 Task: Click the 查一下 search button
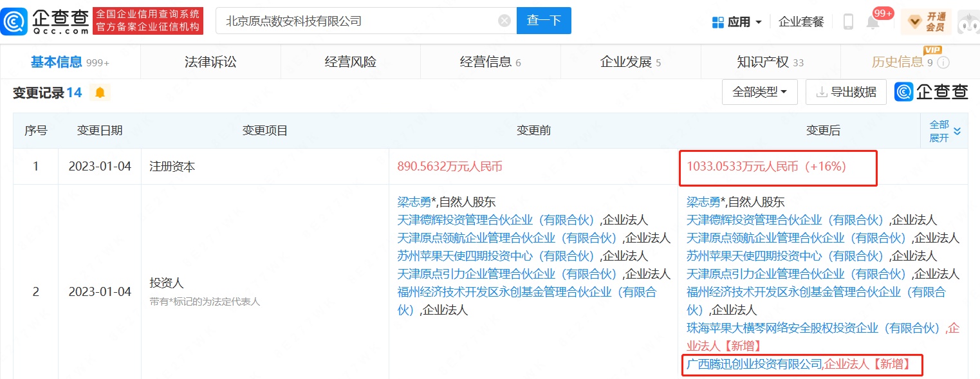[544, 21]
